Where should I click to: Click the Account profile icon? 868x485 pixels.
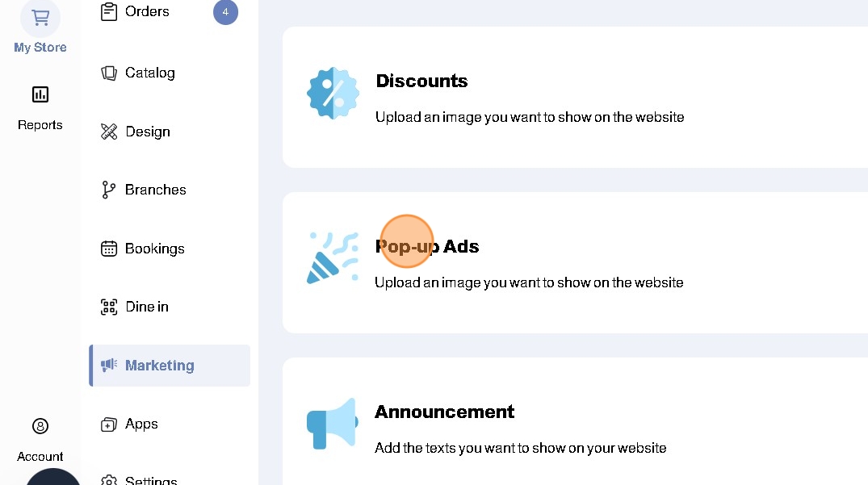pyautogui.click(x=40, y=426)
